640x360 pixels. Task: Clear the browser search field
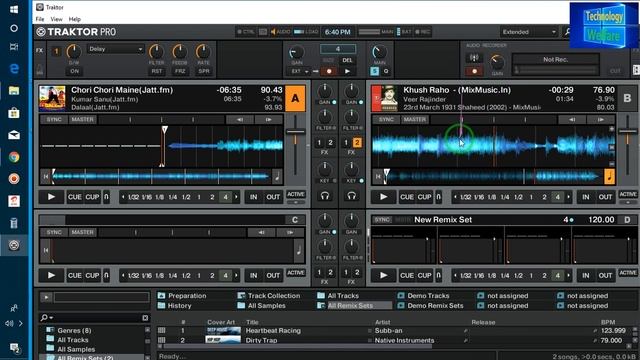pyautogui.click(x=145, y=318)
